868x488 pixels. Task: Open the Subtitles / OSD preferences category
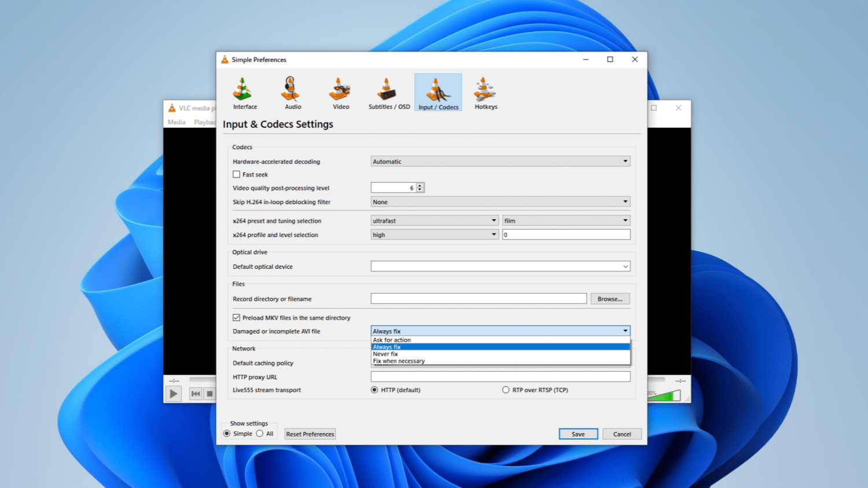coord(389,93)
